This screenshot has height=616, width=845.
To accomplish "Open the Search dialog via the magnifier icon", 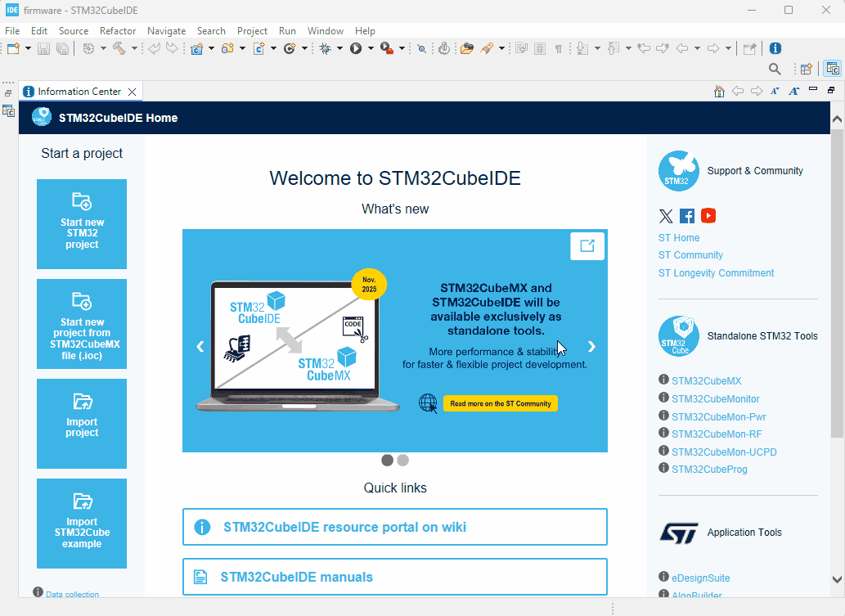I will [775, 69].
